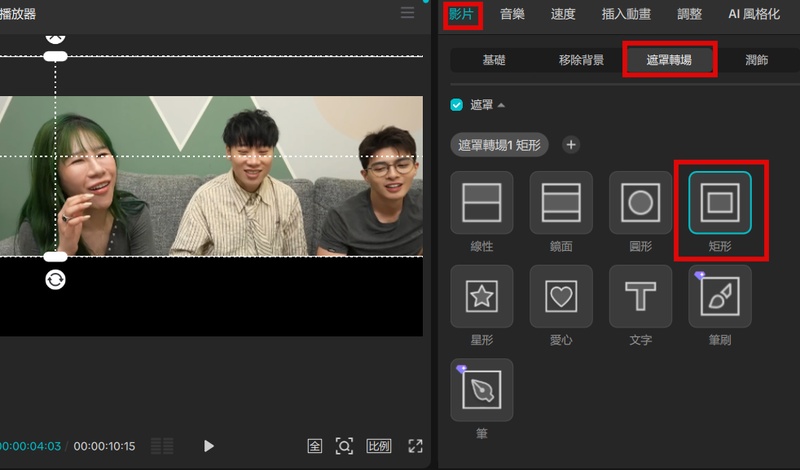Viewport: 800px width, 470px height.
Task: Add a new mask with plus button
Action: click(x=571, y=145)
